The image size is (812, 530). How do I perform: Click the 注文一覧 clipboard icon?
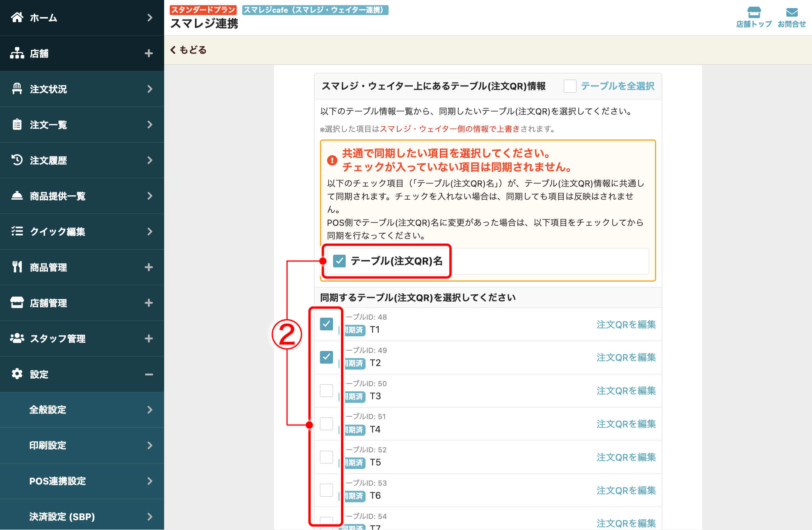click(17, 124)
